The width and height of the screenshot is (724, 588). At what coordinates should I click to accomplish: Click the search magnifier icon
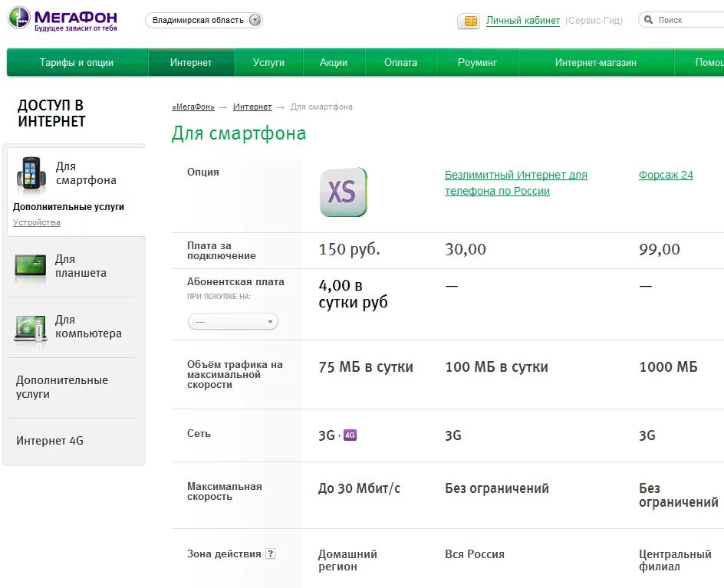[648, 20]
